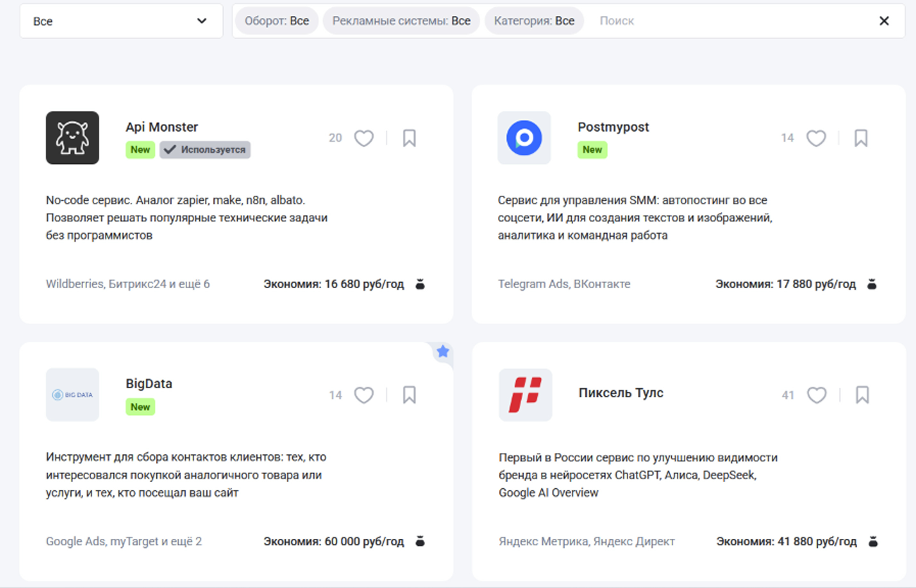
Task: Like the Api Monster service
Action: tap(364, 138)
